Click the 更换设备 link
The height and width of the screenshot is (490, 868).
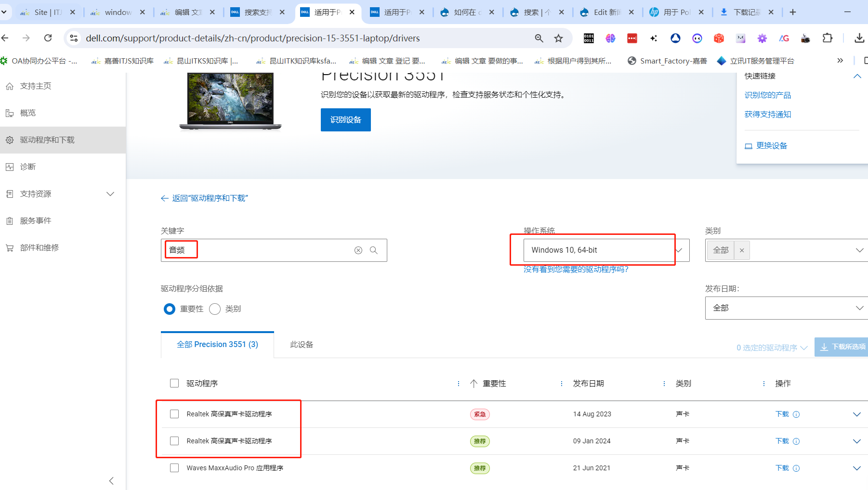pos(766,146)
